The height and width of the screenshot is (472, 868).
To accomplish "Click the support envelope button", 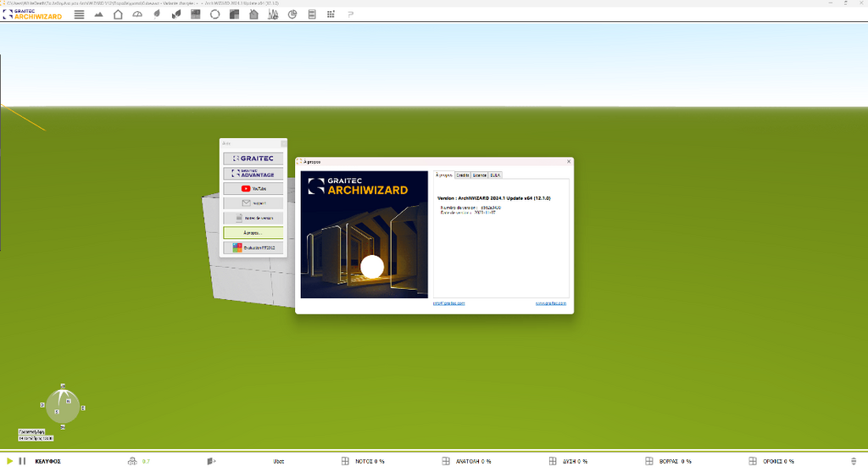I will (253, 203).
